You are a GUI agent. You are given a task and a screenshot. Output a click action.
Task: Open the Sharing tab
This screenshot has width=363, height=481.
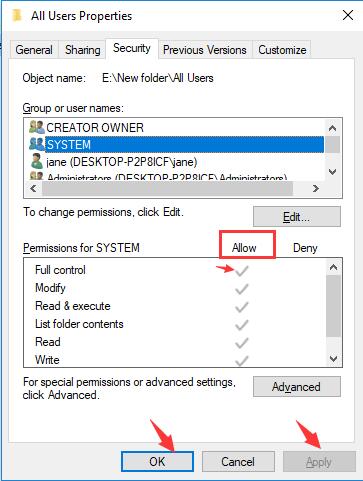(x=83, y=50)
